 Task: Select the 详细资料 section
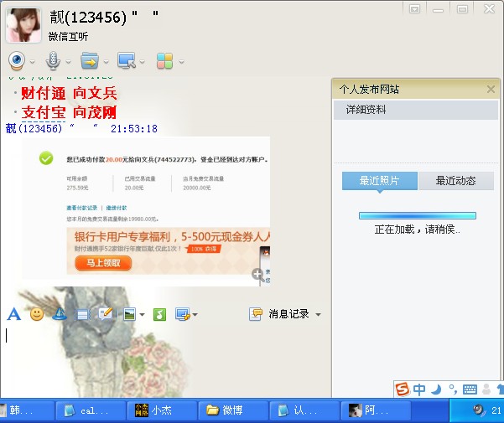coord(416,110)
